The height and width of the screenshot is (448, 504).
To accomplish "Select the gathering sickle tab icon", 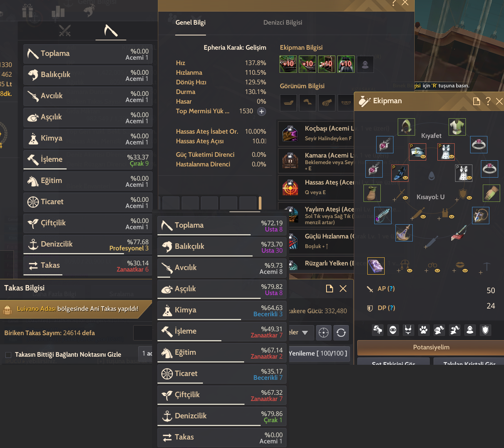I will click(111, 30).
